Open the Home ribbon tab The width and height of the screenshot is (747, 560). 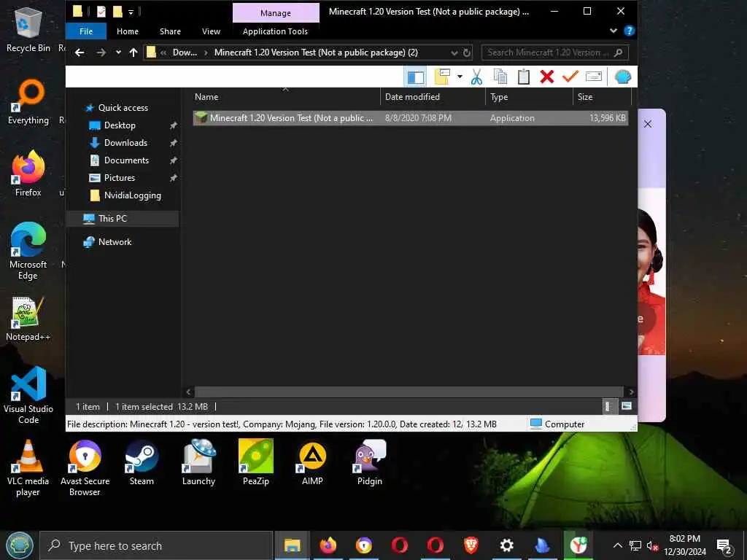tap(128, 31)
